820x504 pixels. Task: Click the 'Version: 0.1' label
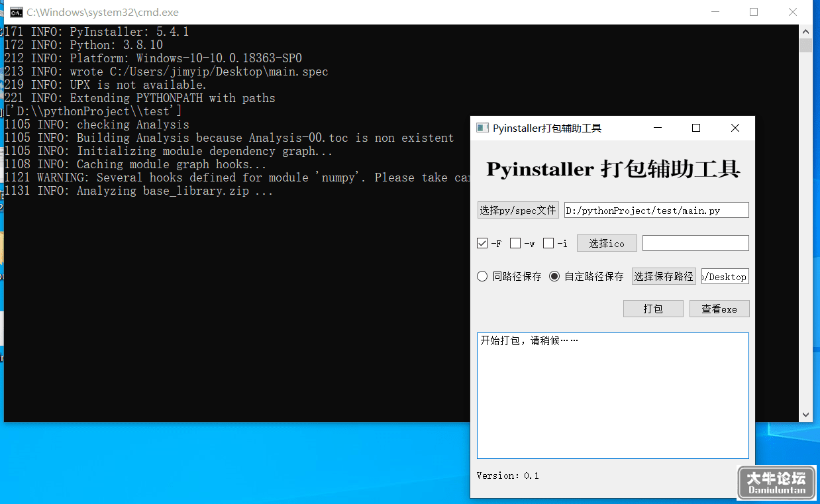click(508, 476)
